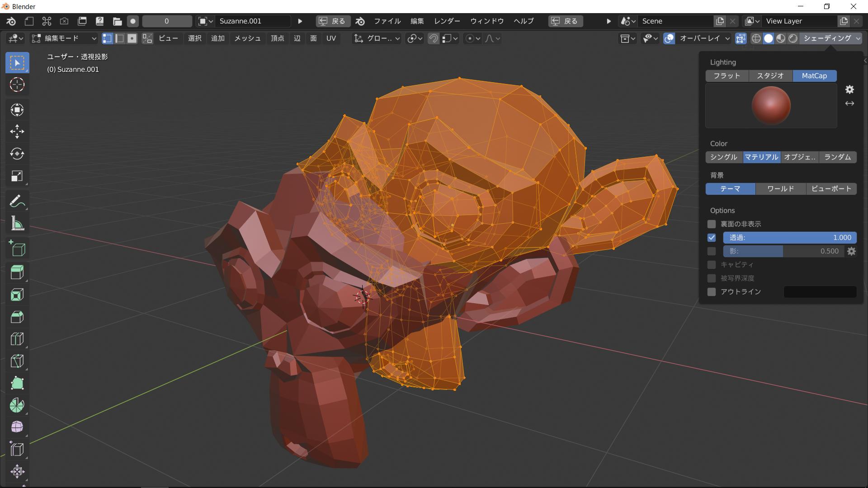Expand the オーバーレイ dropdown arrow

click(727, 38)
